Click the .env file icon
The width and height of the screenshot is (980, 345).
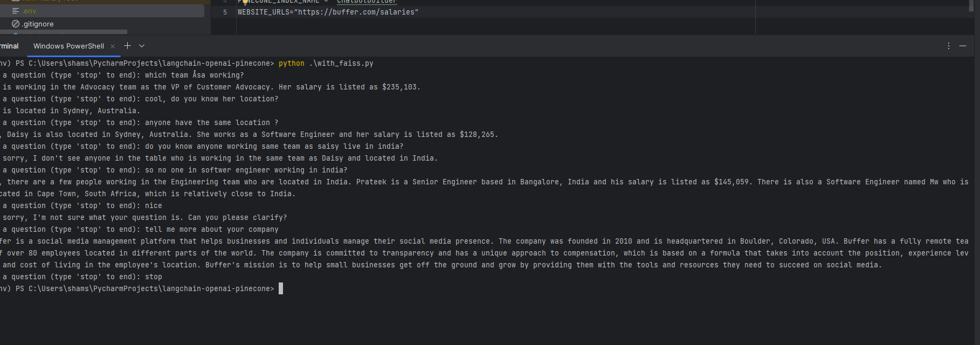click(x=16, y=11)
